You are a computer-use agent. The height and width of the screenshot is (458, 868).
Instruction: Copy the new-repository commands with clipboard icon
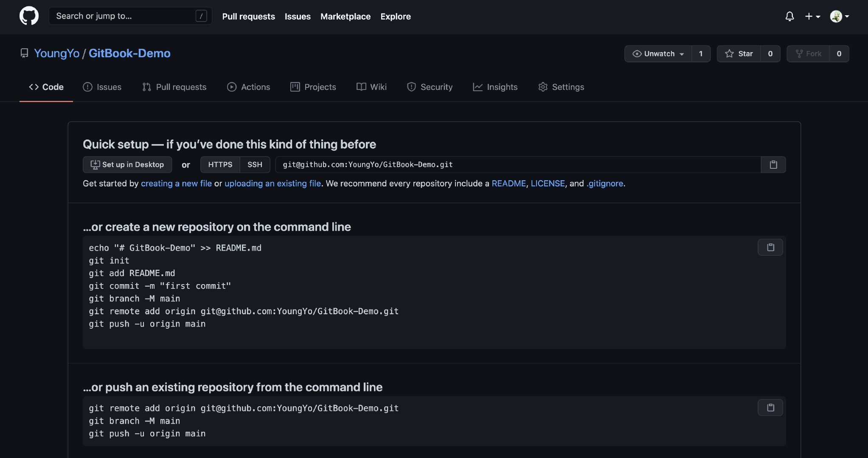click(770, 247)
